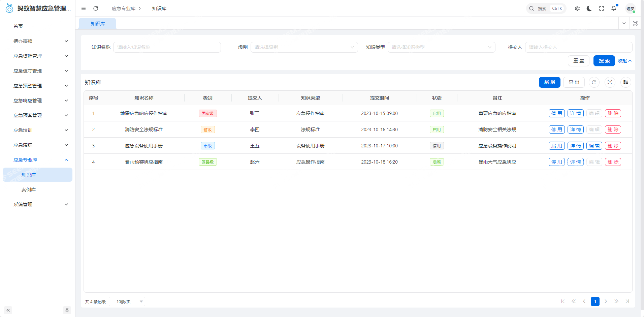This screenshot has width=644, height=317.
Task: Click the page refresh icon in header
Action: [x=96, y=8]
